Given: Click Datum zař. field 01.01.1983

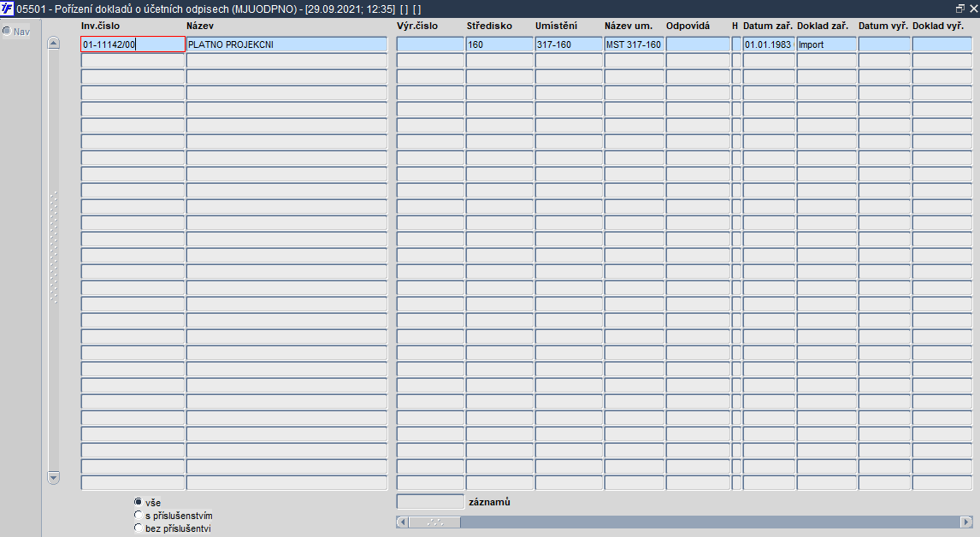Looking at the screenshot, I should [769, 44].
